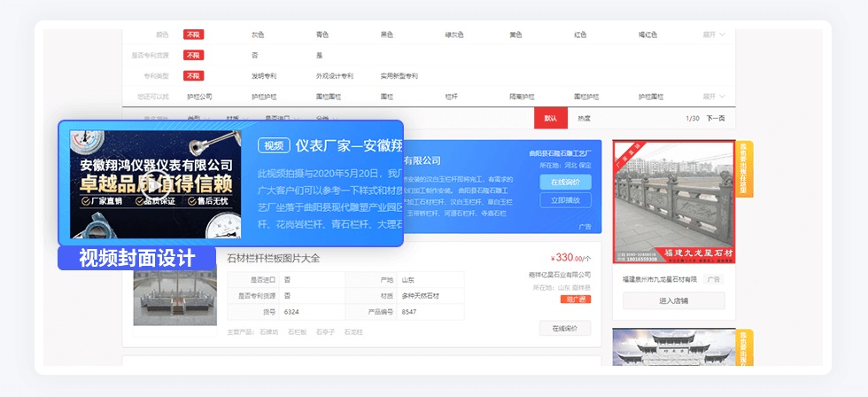This screenshot has height=397, width=868.
Task: Click the 产品编号 value 8547
Action: [x=409, y=312]
